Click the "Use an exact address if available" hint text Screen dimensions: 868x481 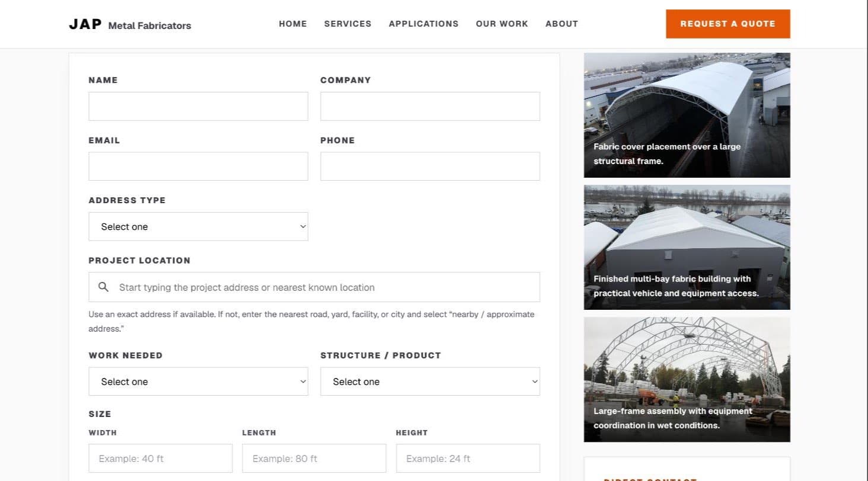coord(311,321)
